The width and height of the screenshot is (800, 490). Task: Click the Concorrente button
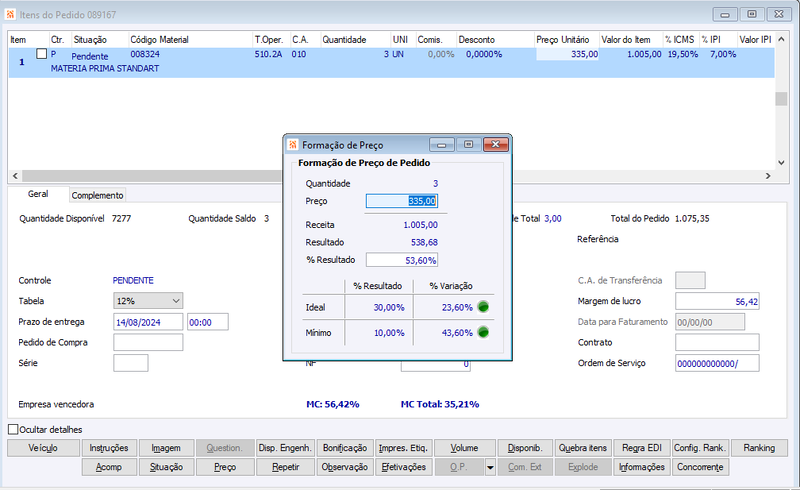[700, 467]
